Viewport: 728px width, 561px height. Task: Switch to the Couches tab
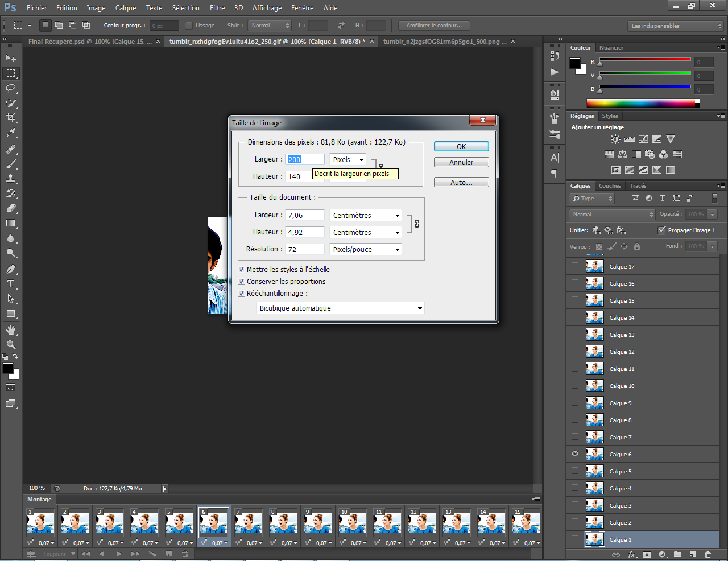(610, 186)
